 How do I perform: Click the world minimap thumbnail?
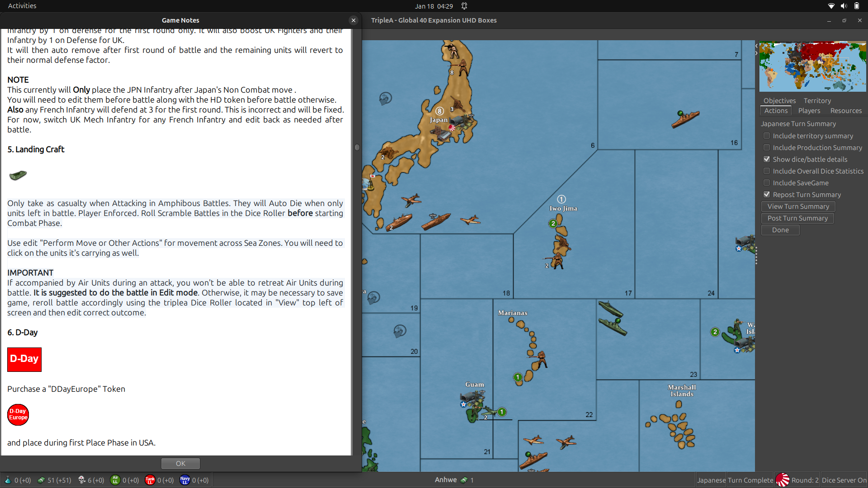pyautogui.click(x=812, y=66)
